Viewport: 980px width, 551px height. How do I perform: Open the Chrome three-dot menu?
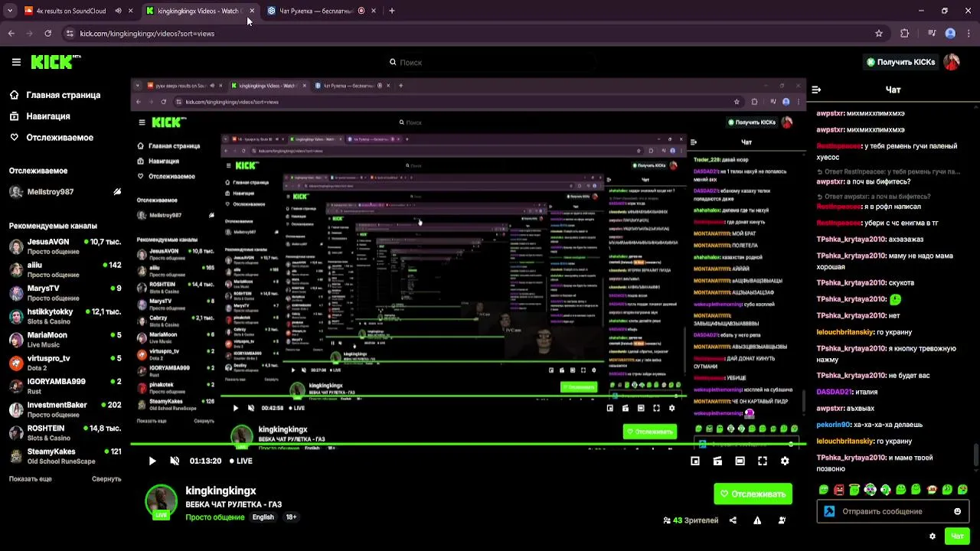coord(968,34)
